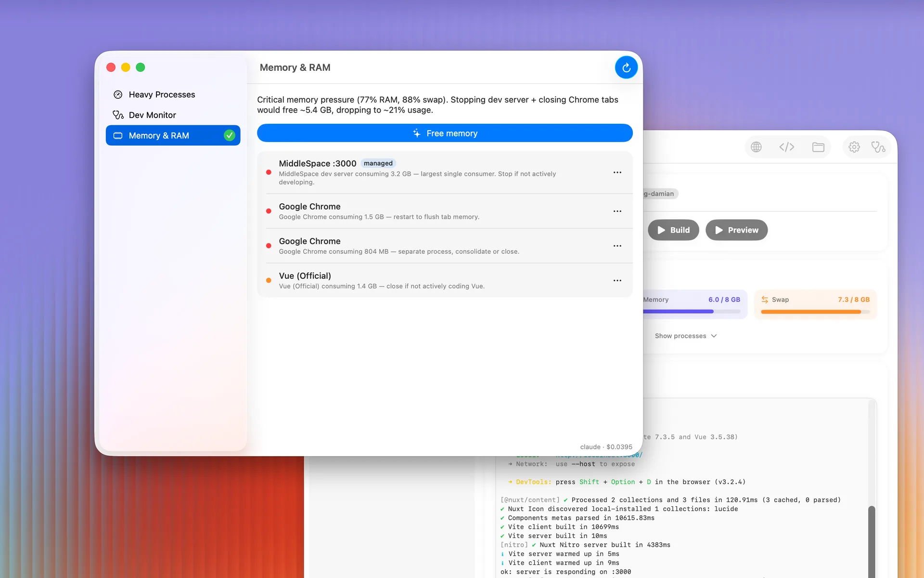Screen dimensions: 924x578
Task: Click the code brackets icon in background window
Action: 787,147
